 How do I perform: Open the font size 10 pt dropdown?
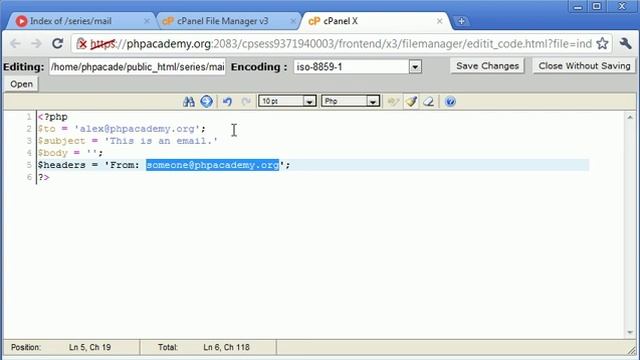point(287,101)
